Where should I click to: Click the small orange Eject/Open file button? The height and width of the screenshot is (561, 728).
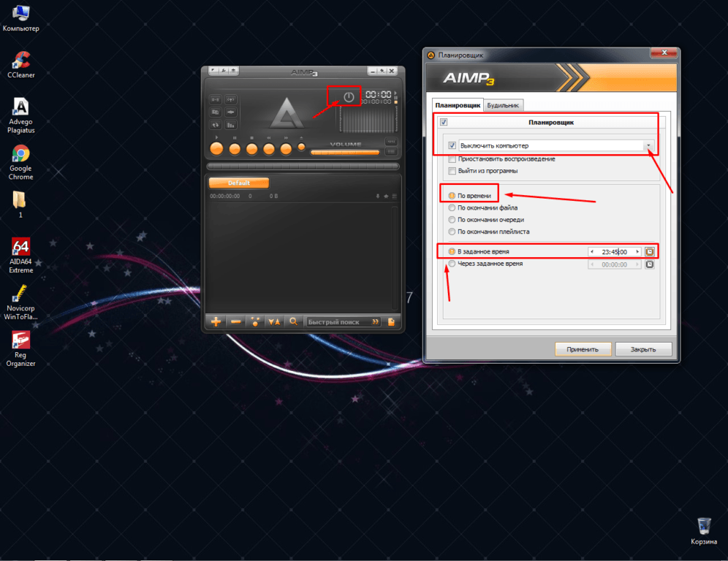point(301,147)
